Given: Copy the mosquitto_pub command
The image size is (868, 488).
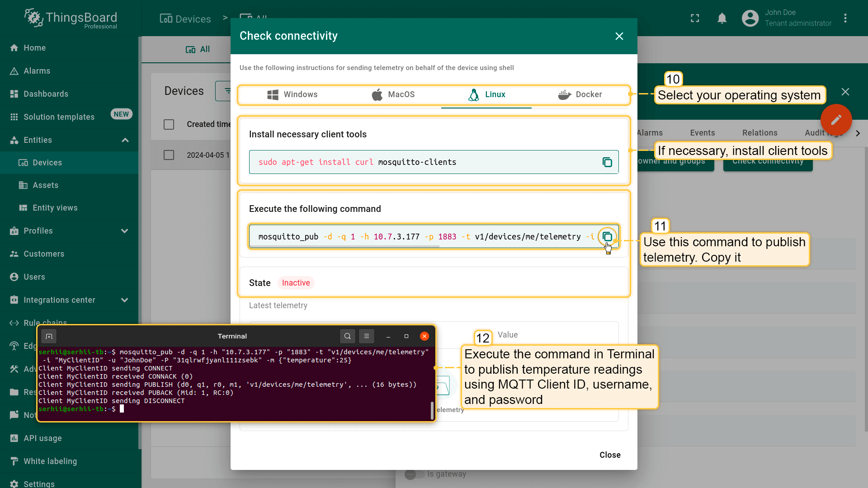Looking at the screenshot, I should (607, 237).
